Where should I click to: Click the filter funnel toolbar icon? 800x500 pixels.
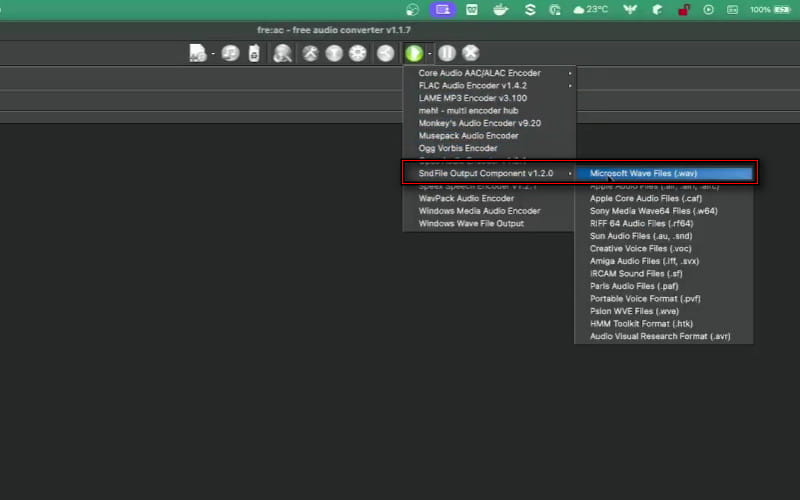click(x=334, y=53)
